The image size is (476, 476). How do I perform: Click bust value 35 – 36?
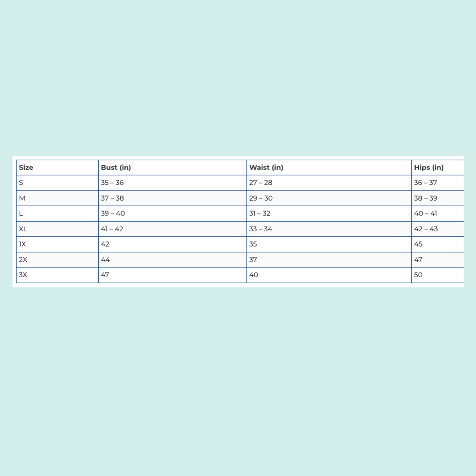(112, 183)
